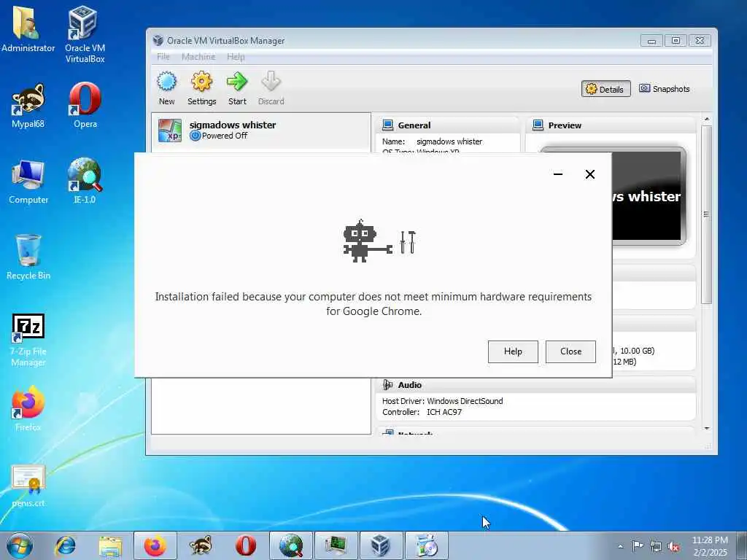Click the Preview section header icon
Image resolution: width=747 pixels, height=560 pixels.
pyautogui.click(x=538, y=125)
